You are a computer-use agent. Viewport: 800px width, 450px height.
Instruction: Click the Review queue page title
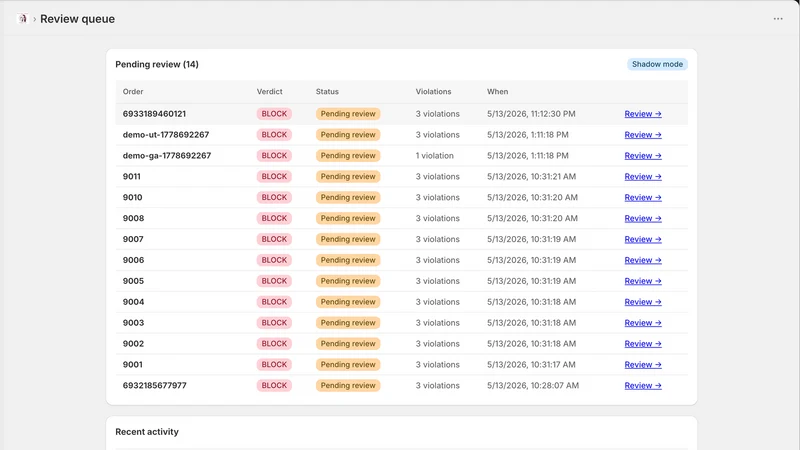[x=78, y=19]
